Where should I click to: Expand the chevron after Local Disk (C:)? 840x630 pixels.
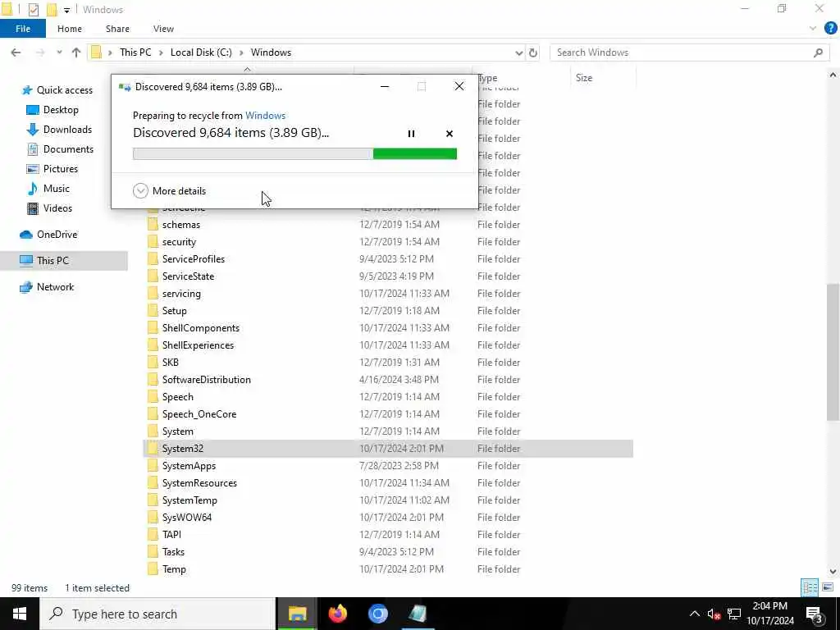(241, 52)
